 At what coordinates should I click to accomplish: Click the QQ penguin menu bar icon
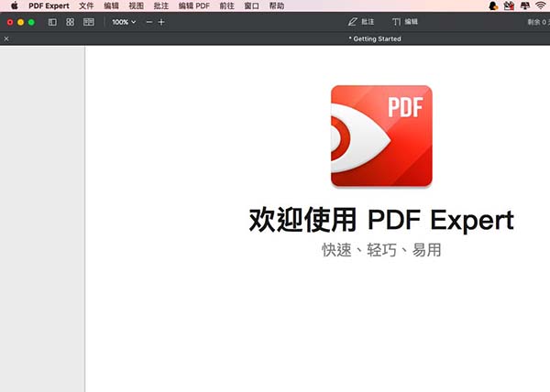coord(493,5)
